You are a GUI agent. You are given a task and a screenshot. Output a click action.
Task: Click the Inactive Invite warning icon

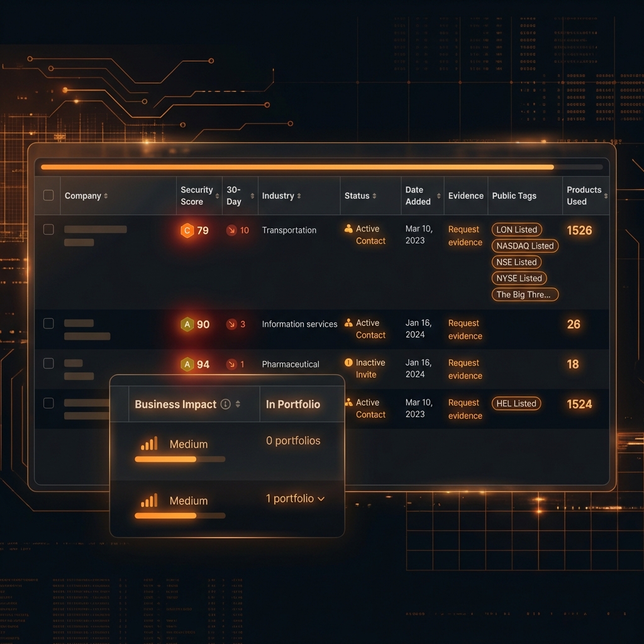coord(348,364)
